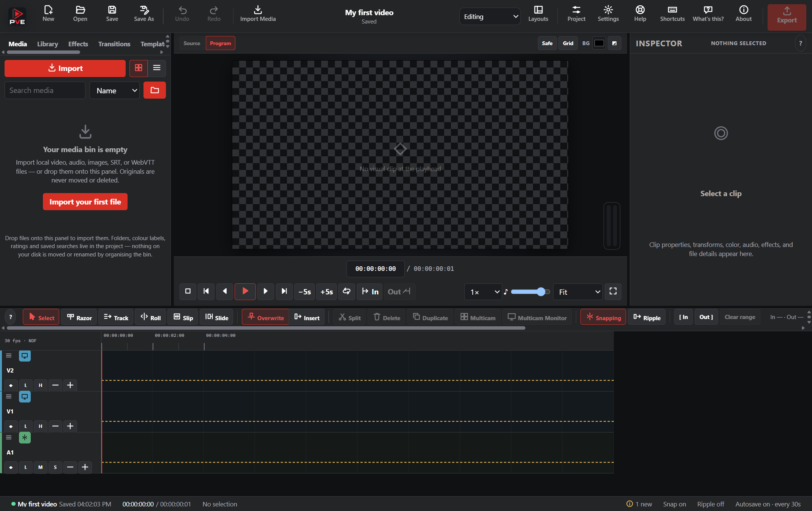Activate the What's this? helper
The image size is (812, 511).
click(708, 14)
